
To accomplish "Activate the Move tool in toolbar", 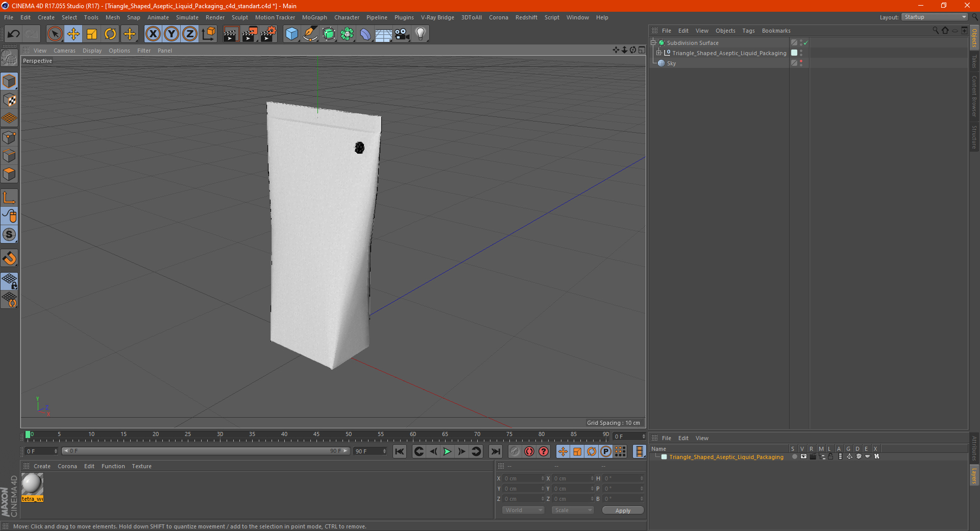I will 73,34.
